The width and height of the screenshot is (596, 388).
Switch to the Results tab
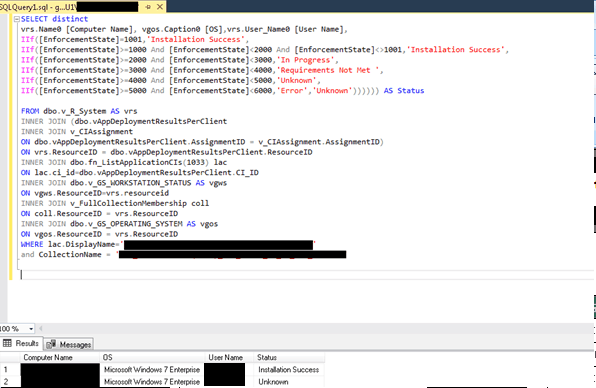point(21,344)
